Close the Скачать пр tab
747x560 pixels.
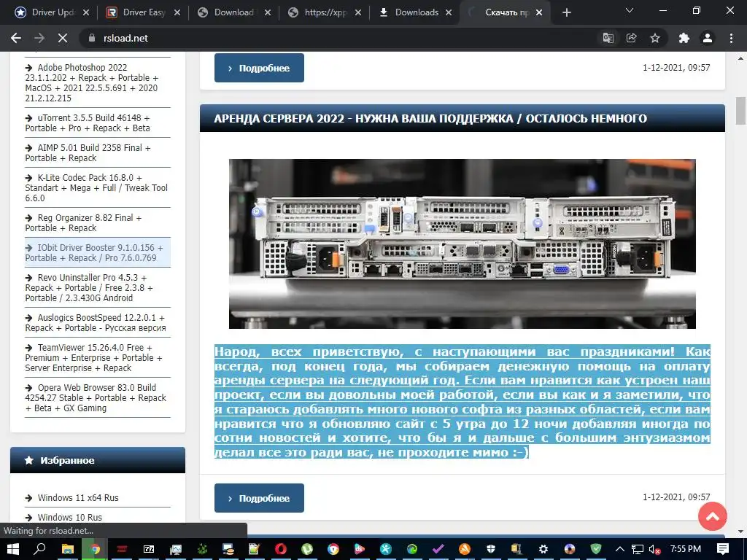point(539,12)
